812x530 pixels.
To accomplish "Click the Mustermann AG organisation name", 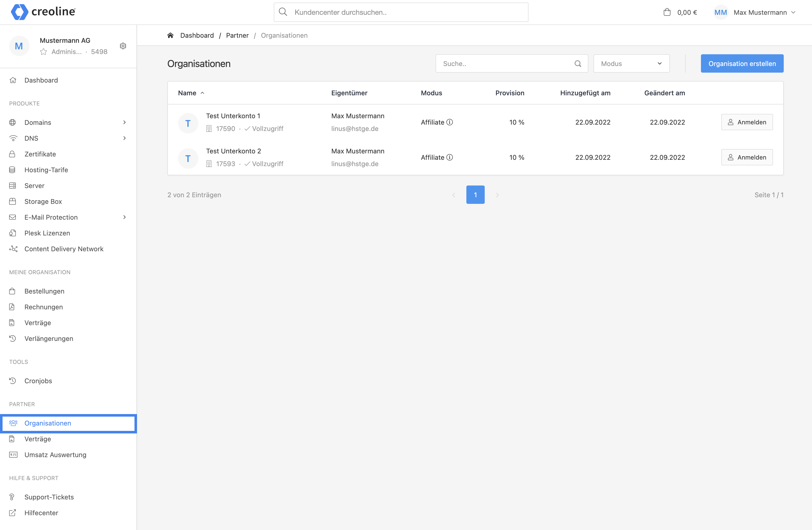I will pos(65,41).
